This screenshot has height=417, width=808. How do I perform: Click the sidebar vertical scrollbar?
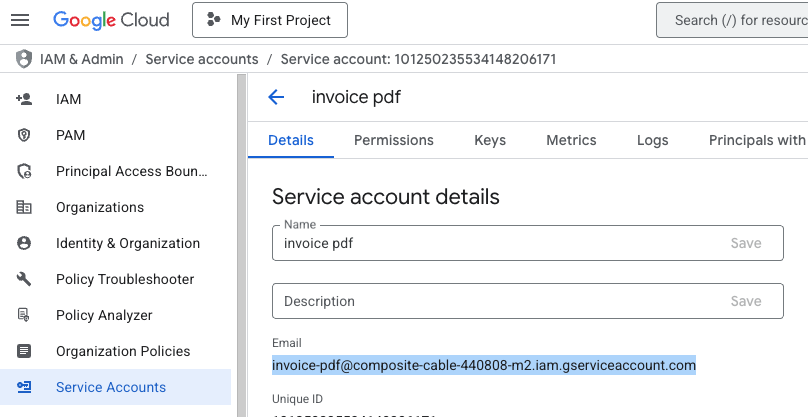241,245
